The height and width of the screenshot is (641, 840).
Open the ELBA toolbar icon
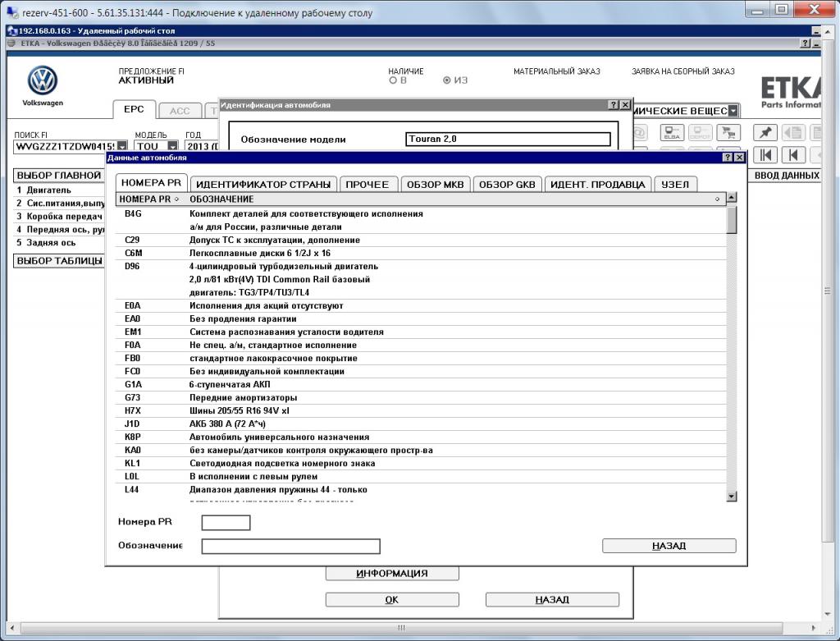[672, 132]
